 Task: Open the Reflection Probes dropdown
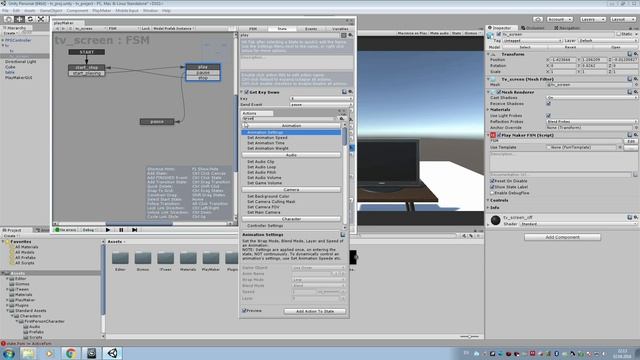tap(591, 122)
